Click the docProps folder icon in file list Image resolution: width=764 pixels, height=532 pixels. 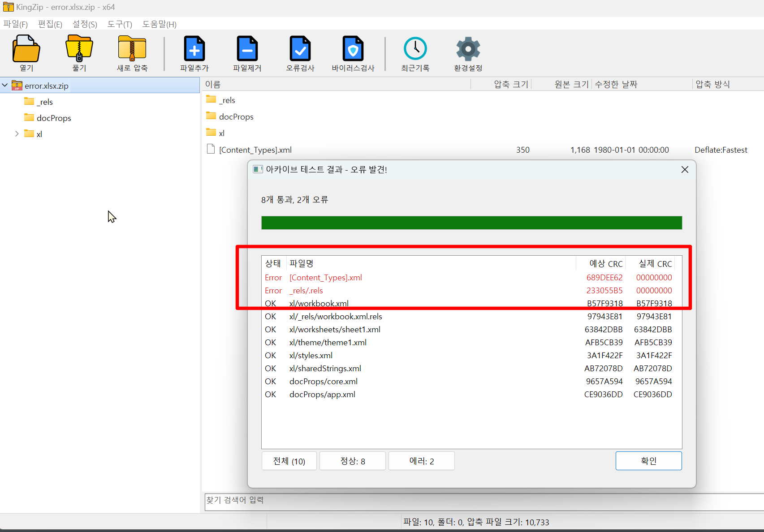(x=211, y=116)
